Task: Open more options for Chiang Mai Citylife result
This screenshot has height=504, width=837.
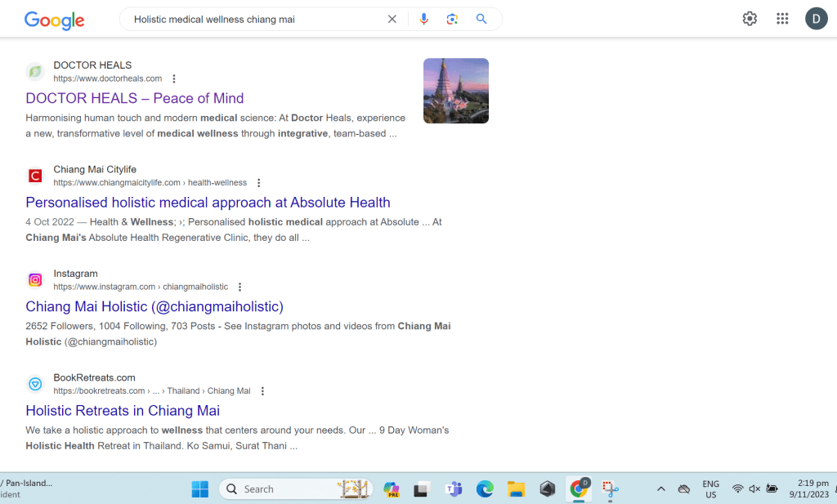Action: (x=259, y=183)
